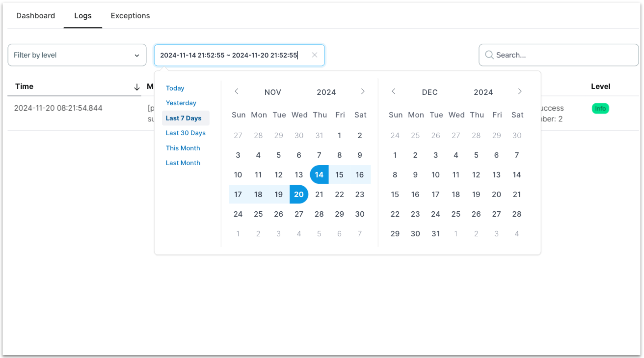Toggle the Time column sort arrow
644x358 pixels.
tap(137, 87)
